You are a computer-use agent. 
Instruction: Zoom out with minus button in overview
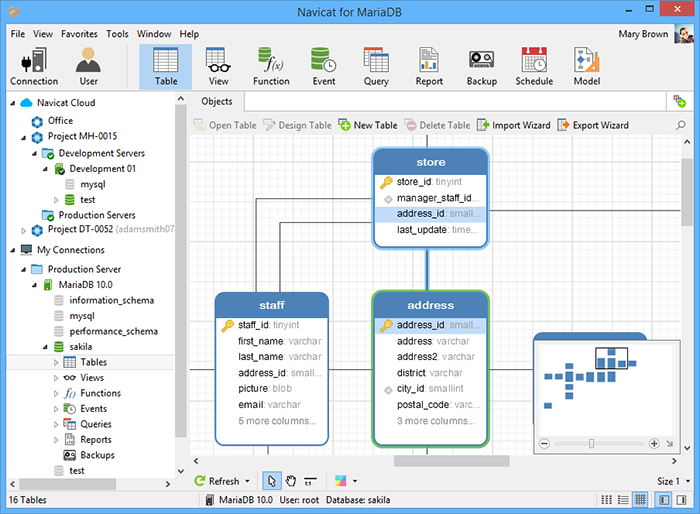pos(544,443)
